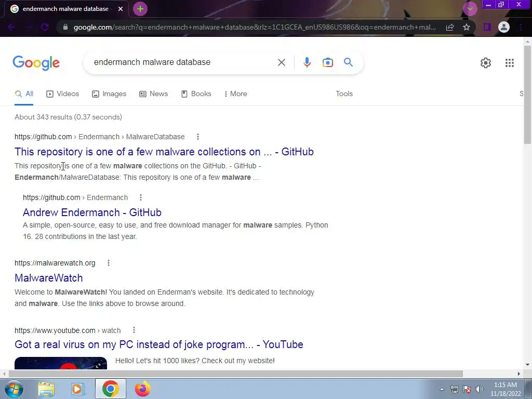This screenshot has width=532, height=399.
Task: Click the vertical scrollbar thumb
Action: tap(527, 95)
